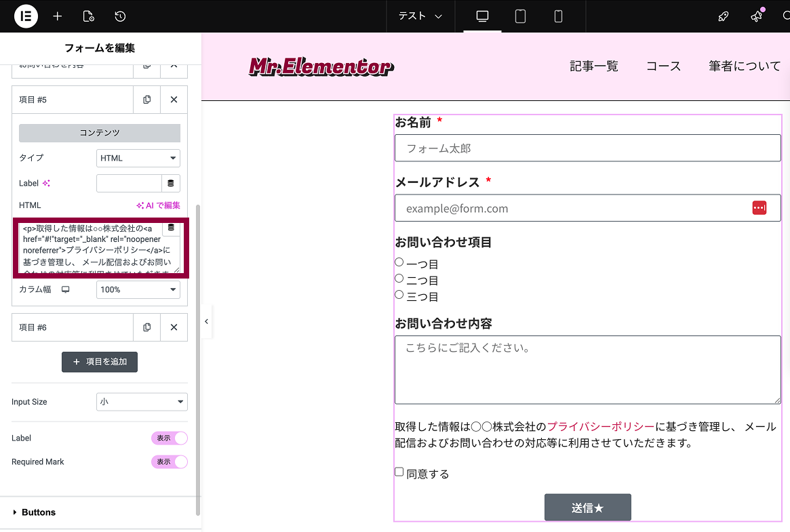Image resolution: width=790 pixels, height=532 pixels.
Task: Open the テスト document dropdown menu
Action: click(x=420, y=16)
